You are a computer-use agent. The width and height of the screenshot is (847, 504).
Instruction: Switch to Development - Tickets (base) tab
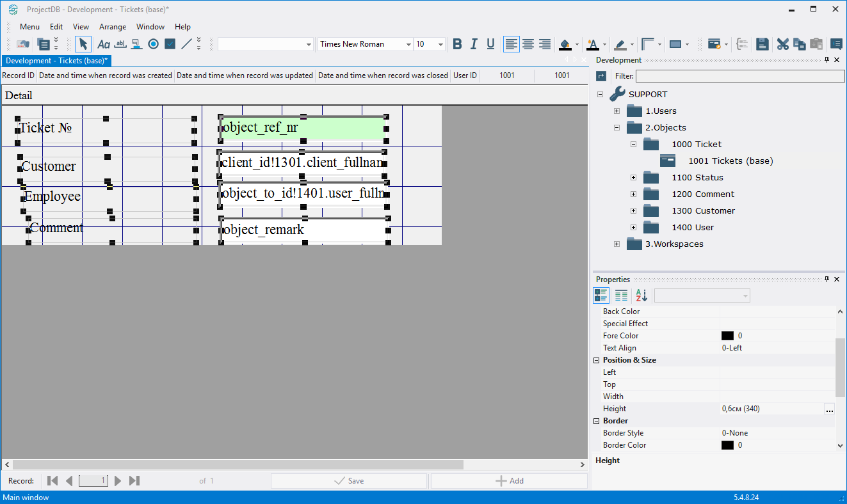56,61
